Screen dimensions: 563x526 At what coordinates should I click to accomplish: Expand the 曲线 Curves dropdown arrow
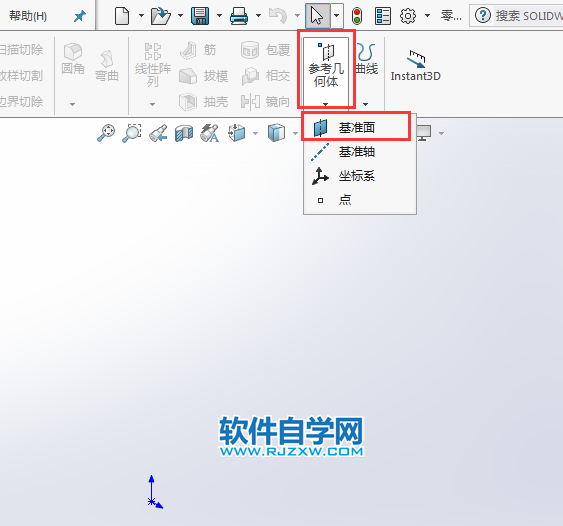click(x=366, y=104)
